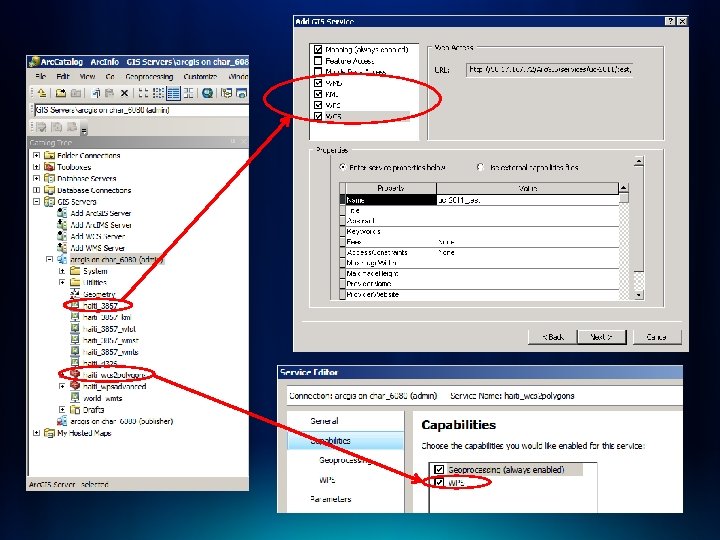Uncheck the WCS capability checkbox
This screenshot has width=720, height=540.
318,116
